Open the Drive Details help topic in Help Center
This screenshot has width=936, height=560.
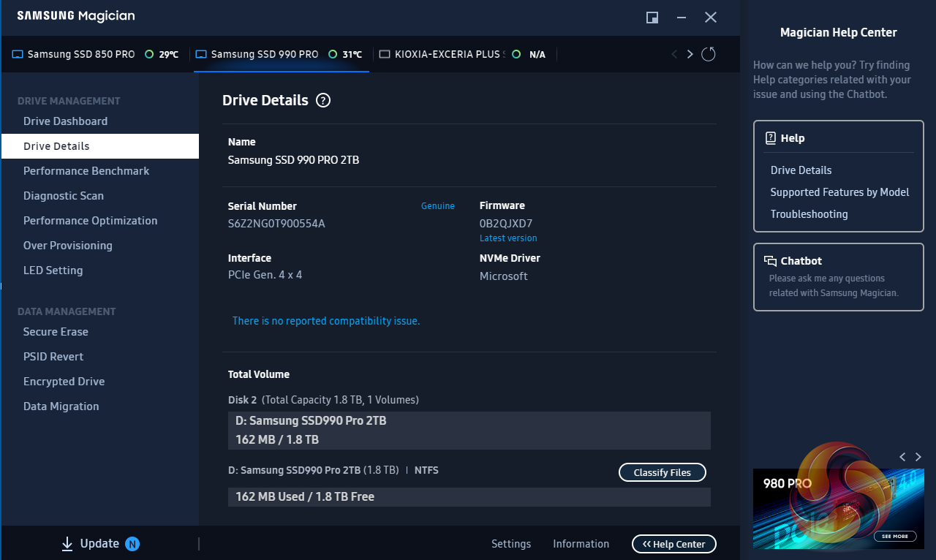coord(801,170)
